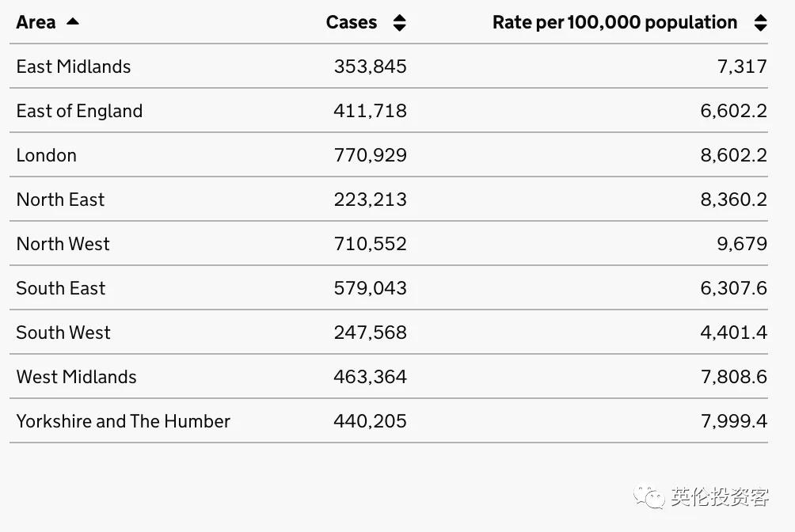Click South West's 247,568 cases value
The image size is (795, 532).
(370, 332)
